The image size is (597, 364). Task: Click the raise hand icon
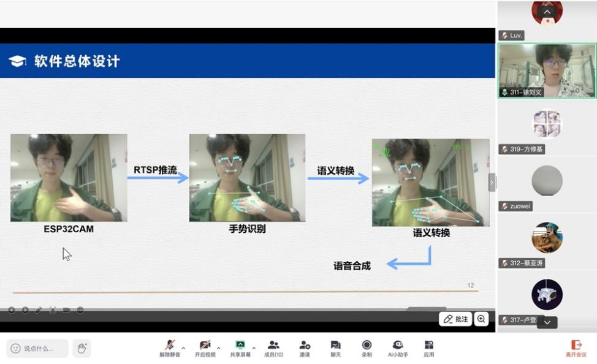tap(82, 348)
